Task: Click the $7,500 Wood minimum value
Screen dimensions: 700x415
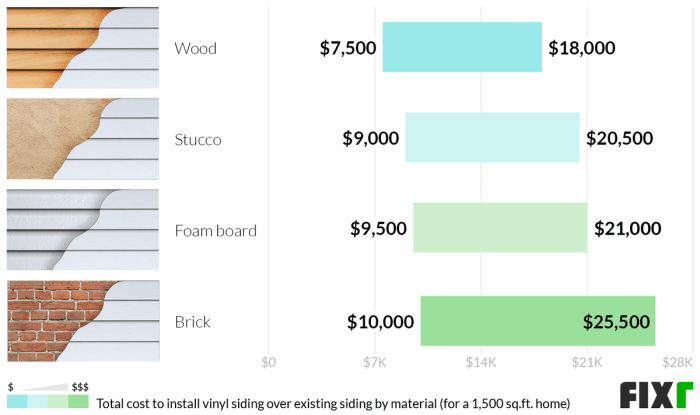Action: [x=347, y=48]
